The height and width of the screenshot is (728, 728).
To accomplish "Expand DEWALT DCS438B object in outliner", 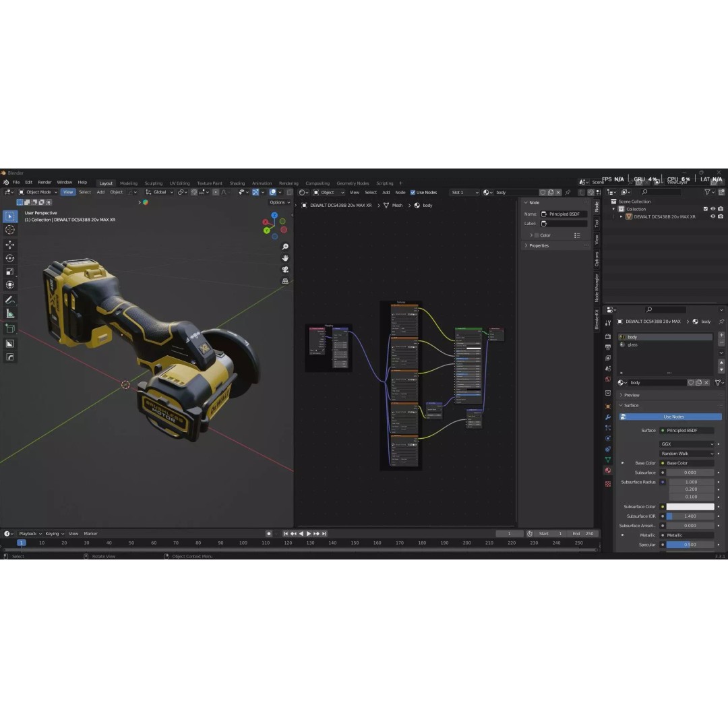I will pyautogui.click(x=621, y=217).
